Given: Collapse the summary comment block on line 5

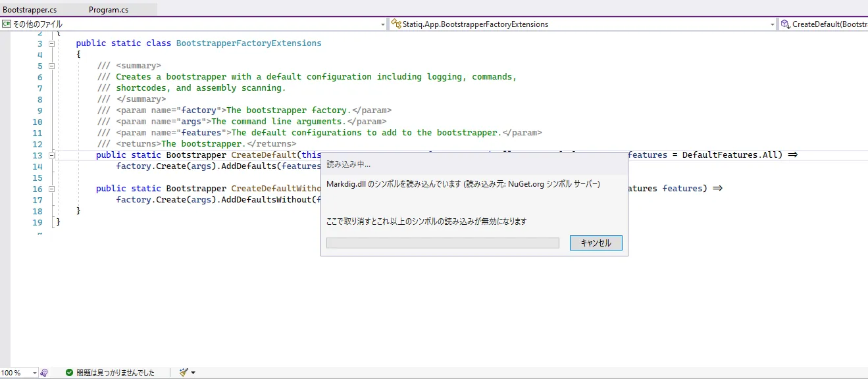Looking at the screenshot, I should [x=52, y=66].
